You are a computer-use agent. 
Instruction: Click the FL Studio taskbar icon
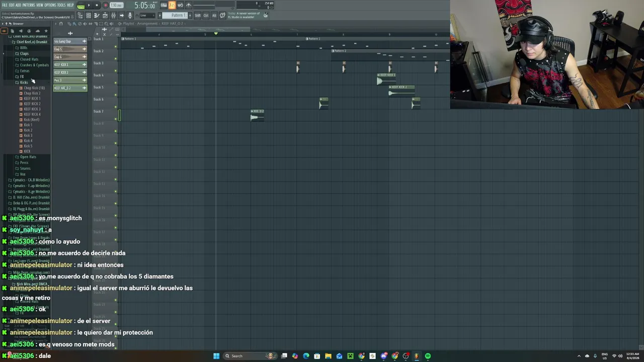coord(417,356)
